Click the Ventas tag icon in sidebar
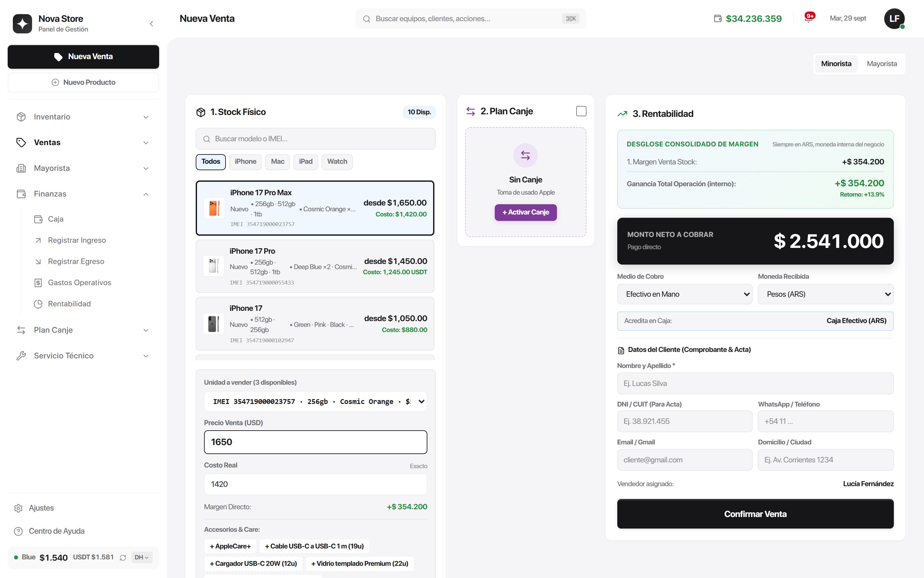 [x=21, y=143]
